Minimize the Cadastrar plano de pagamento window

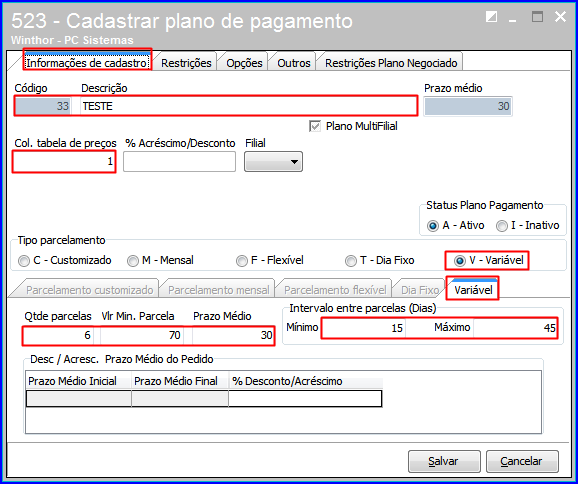512,18
